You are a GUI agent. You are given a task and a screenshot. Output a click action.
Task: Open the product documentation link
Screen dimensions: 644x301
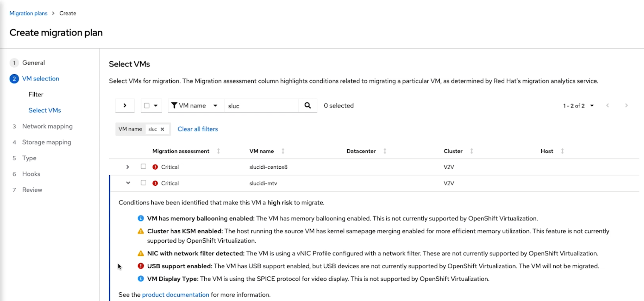point(175,294)
